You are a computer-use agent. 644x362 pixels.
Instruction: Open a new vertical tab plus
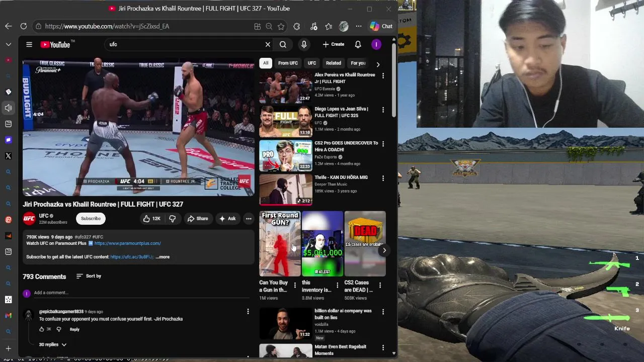(x=8, y=348)
